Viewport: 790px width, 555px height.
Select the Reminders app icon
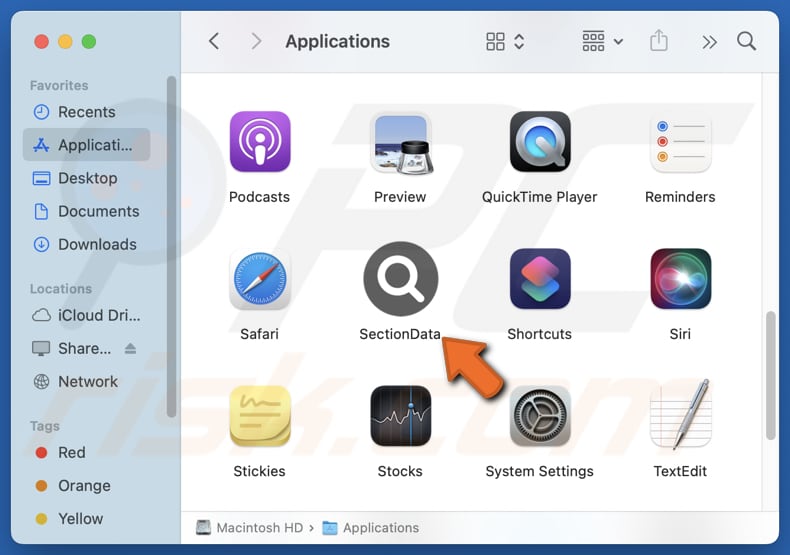tap(680, 143)
